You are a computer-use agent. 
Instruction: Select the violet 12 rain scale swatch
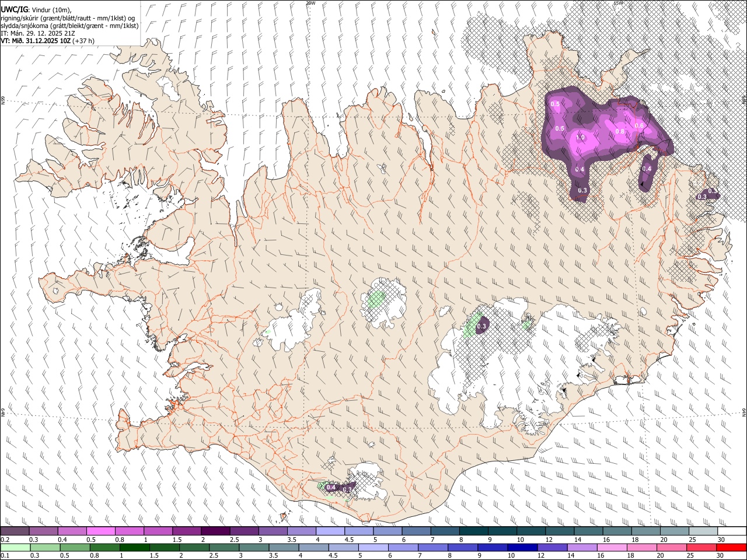(552, 547)
